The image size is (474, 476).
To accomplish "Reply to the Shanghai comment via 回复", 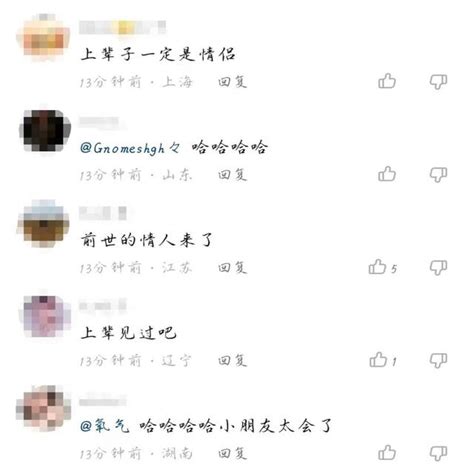I will pyautogui.click(x=233, y=81).
